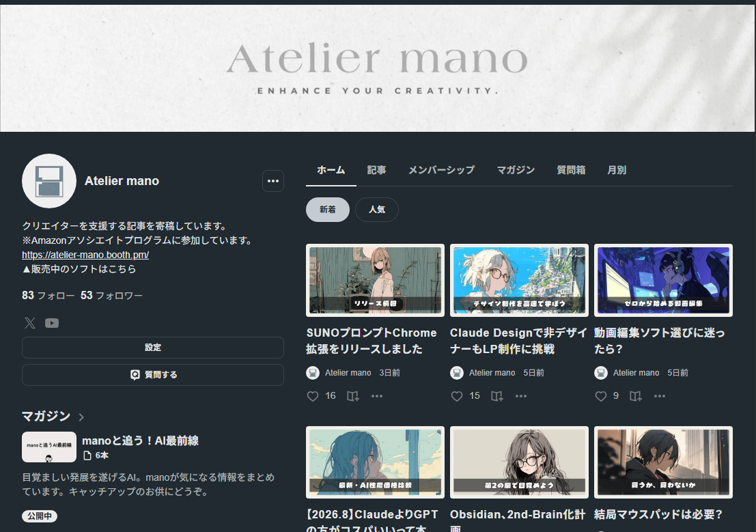The height and width of the screenshot is (532, 756).
Task: Open the Obsidian 2nd-Brain article title
Action: pyautogui.click(x=518, y=520)
